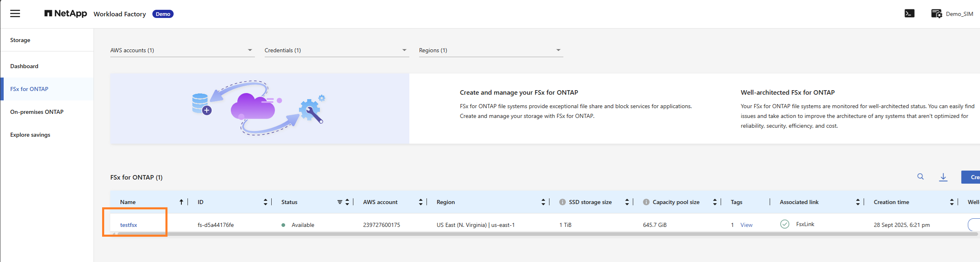Screen dimensions: 980x262
Task: Show the SSD storage size info tooltip
Action: (x=563, y=202)
